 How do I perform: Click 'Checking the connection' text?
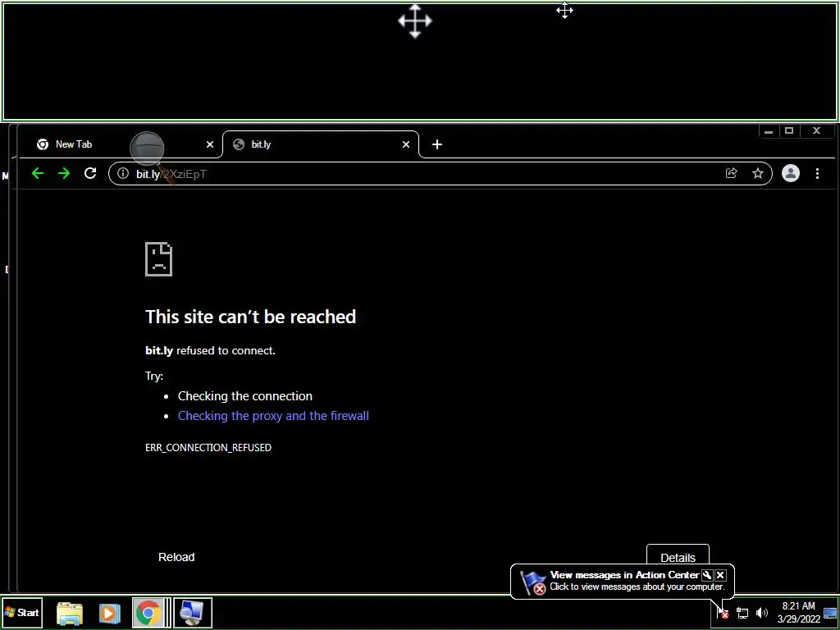[x=244, y=396]
